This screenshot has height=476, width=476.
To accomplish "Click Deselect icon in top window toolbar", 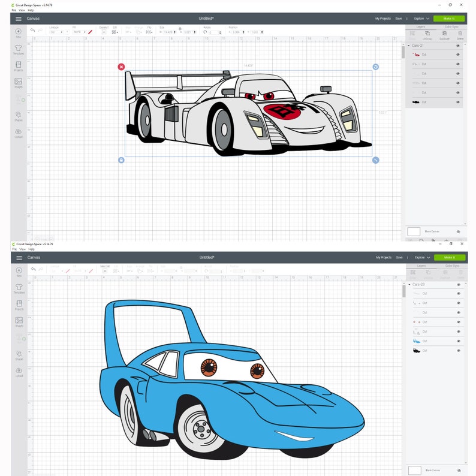I will pyautogui.click(x=104, y=32).
